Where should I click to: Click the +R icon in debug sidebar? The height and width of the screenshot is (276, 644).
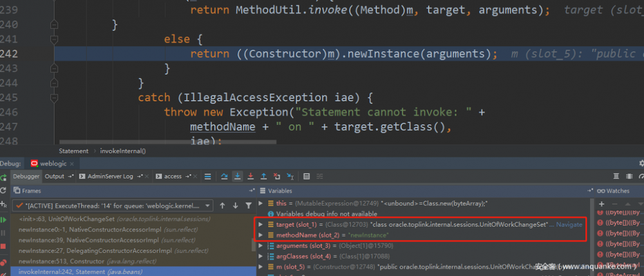pyautogui.click(x=4, y=204)
